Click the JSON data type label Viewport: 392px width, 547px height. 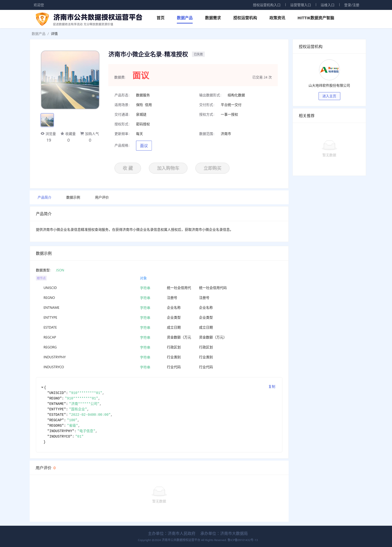coord(60,270)
